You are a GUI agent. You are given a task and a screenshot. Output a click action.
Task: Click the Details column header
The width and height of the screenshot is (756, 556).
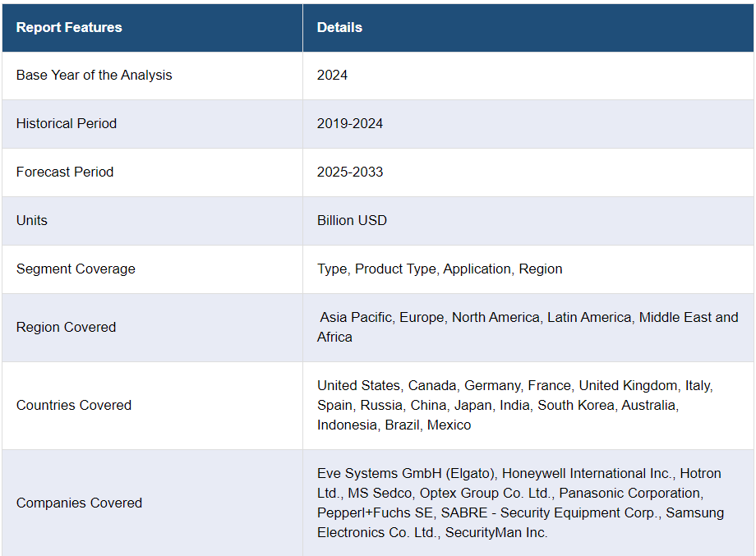point(339,27)
